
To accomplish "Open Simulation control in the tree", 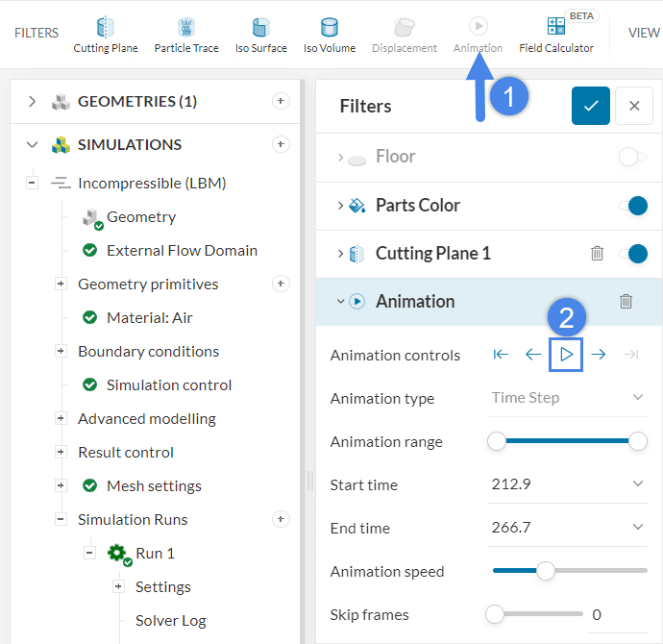I will tap(169, 384).
